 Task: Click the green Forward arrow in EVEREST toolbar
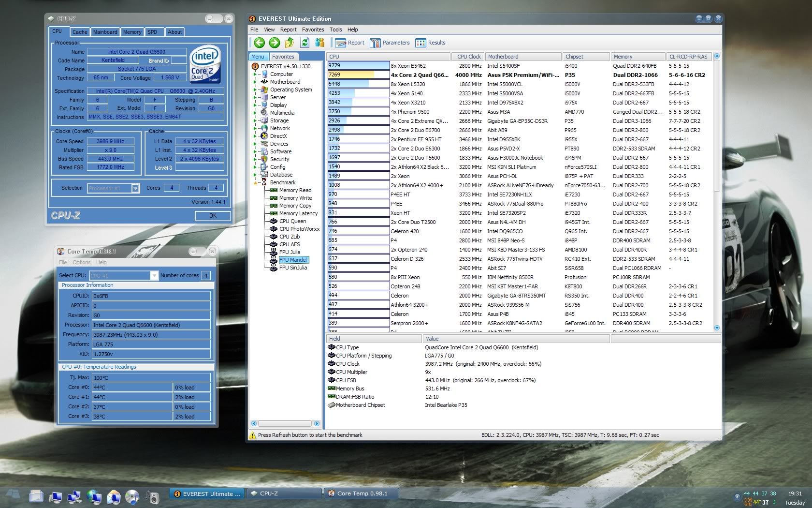point(275,43)
